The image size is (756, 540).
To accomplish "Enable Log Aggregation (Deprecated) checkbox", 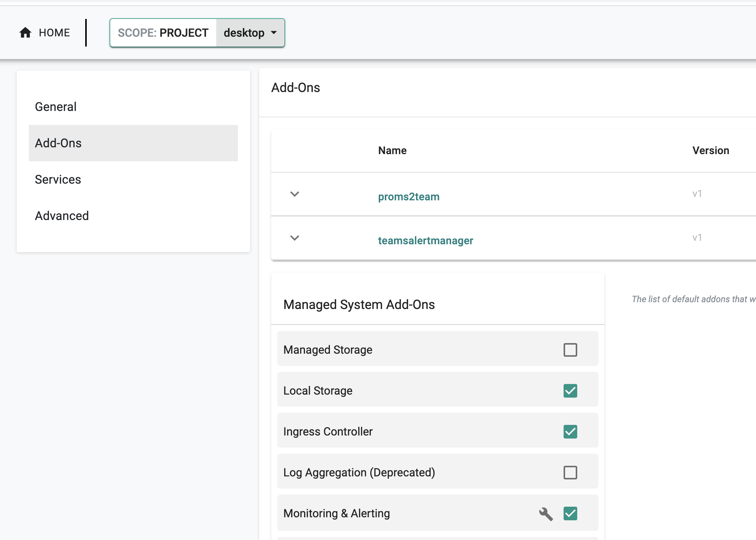I will (x=570, y=473).
